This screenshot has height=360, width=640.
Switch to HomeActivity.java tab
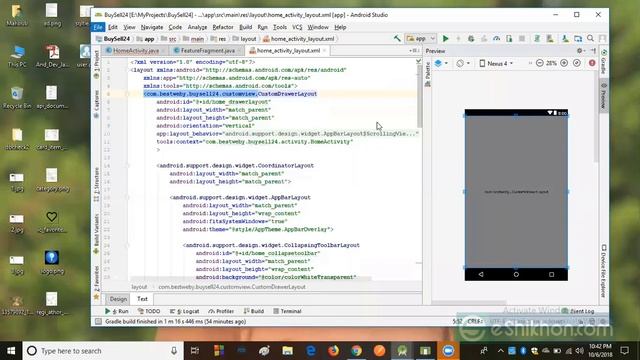click(x=136, y=51)
